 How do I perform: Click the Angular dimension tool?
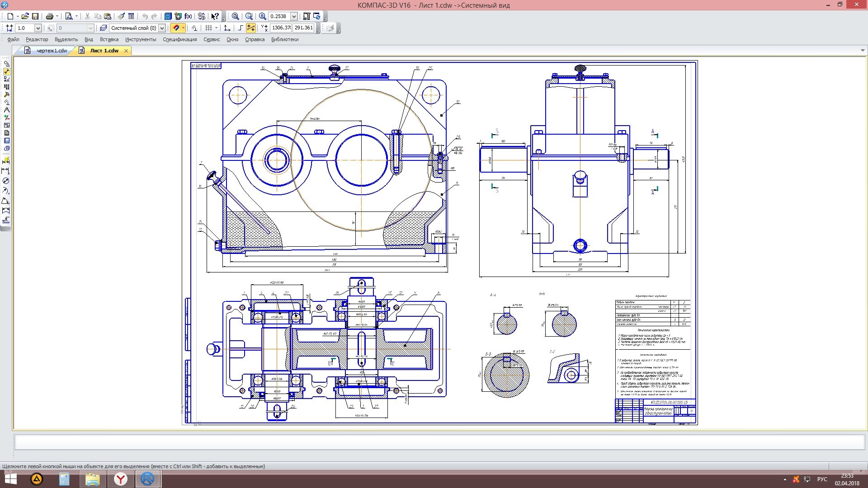pos(5,201)
